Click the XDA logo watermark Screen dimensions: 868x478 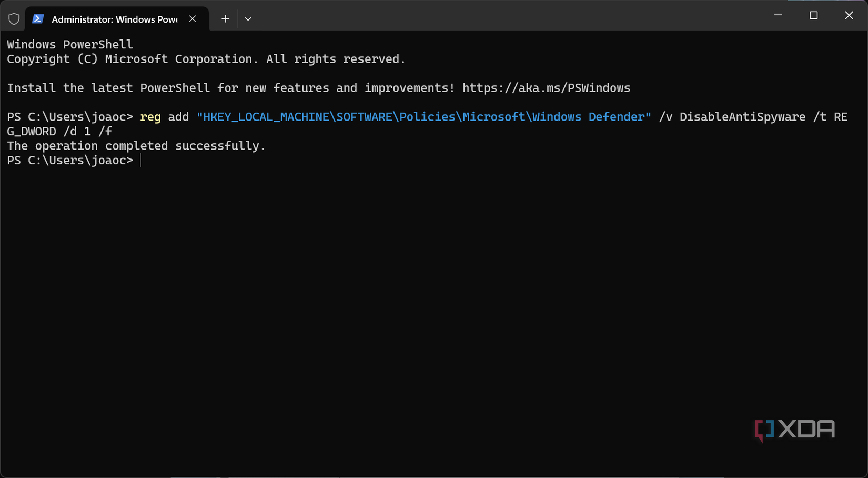(794, 430)
